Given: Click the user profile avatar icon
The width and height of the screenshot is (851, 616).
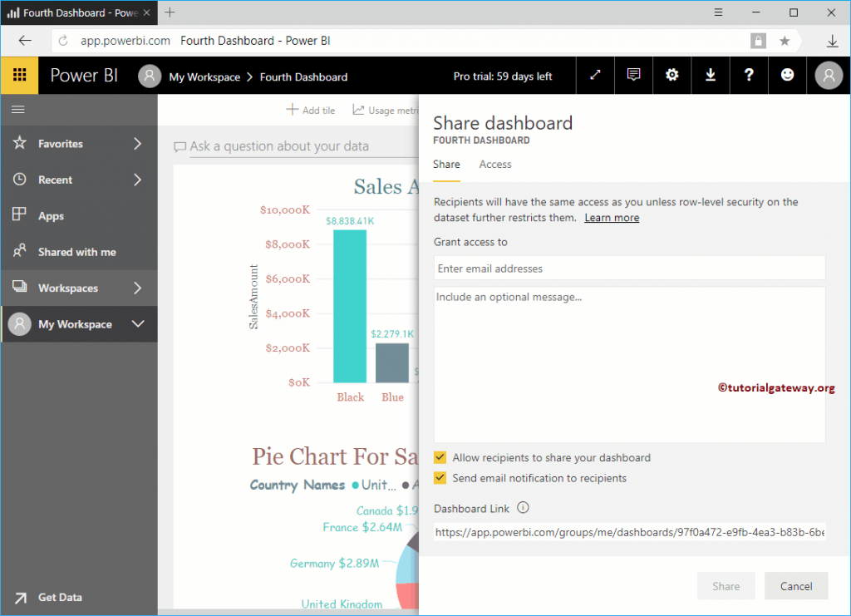Looking at the screenshot, I should (x=828, y=75).
